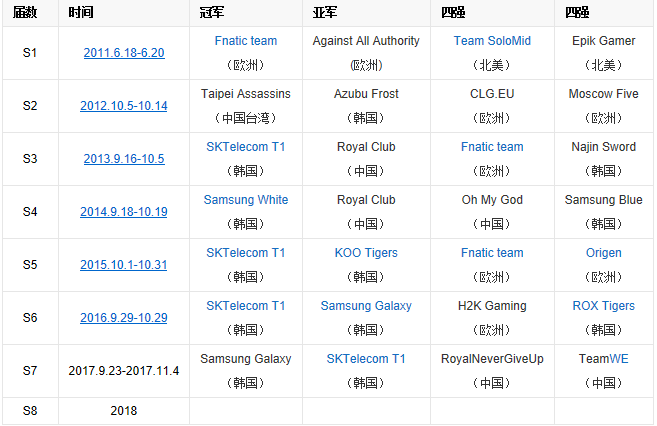Image resolution: width=657 pixels, height=426 pixels.
Task: Open the Team SoloMid link
Action: pos(492,41)
